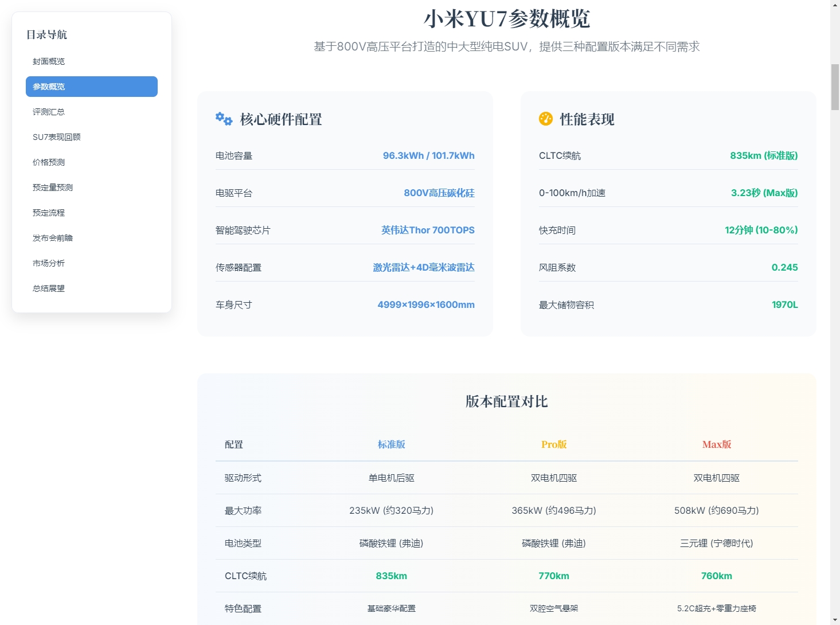Click 0-100km/h加速 label

coord(572,193)
